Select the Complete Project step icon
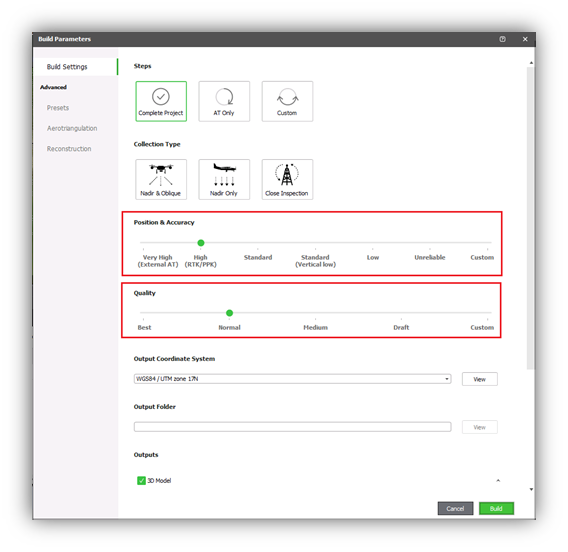This screenshot has width=568, height=552. point(161,101)
